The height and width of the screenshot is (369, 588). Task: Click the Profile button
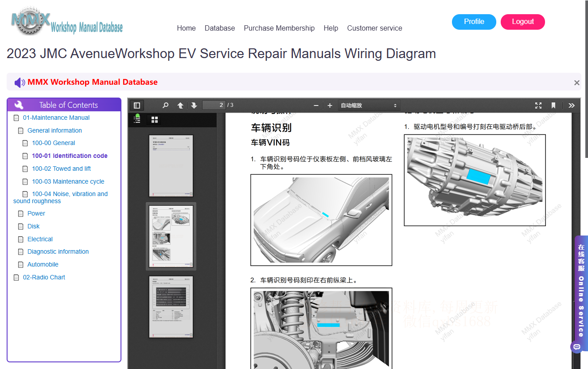(474, 22)
